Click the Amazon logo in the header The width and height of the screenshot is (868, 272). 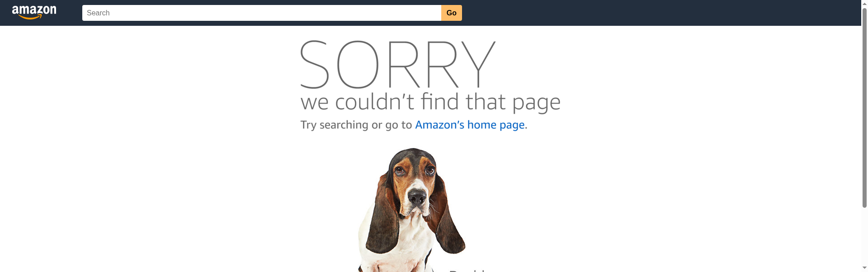34,13
